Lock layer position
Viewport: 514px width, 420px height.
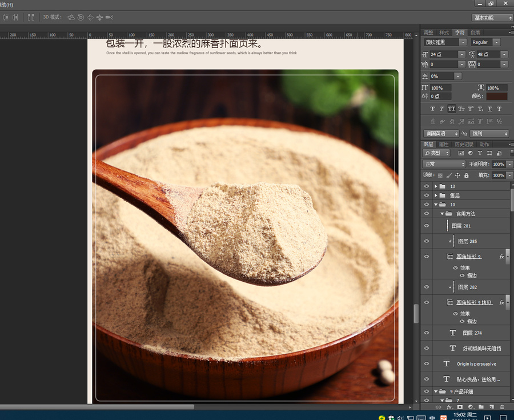click(x=457, y=175)
